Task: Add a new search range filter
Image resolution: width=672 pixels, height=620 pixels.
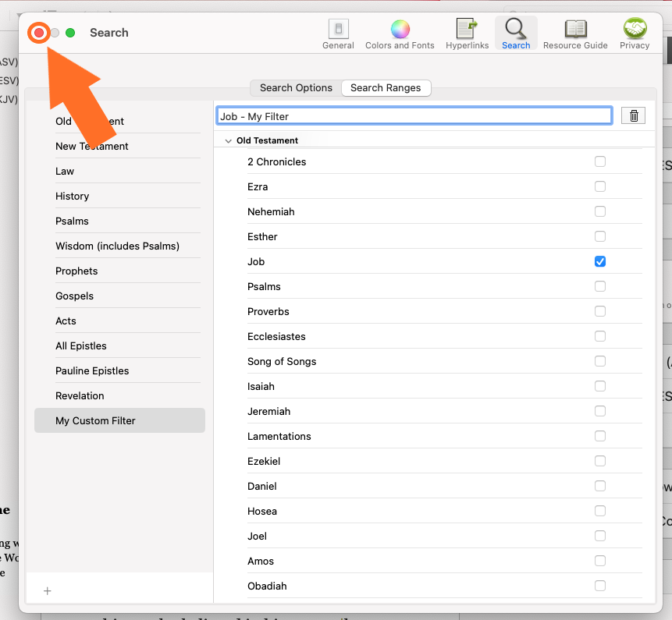Action: [x=48, y=591]
